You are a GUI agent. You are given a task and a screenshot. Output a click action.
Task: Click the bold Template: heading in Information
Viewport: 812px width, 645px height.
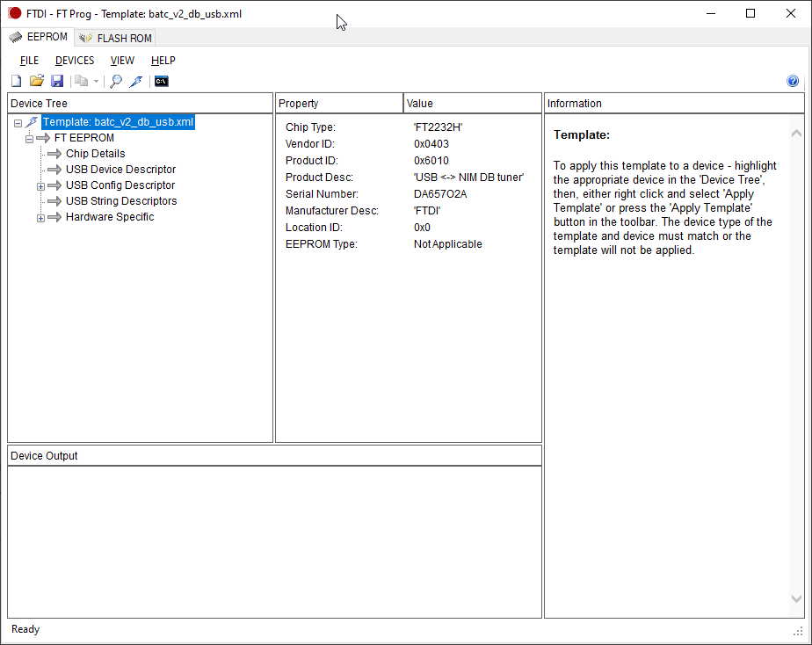pyautogui.click(x=582, y=135)
